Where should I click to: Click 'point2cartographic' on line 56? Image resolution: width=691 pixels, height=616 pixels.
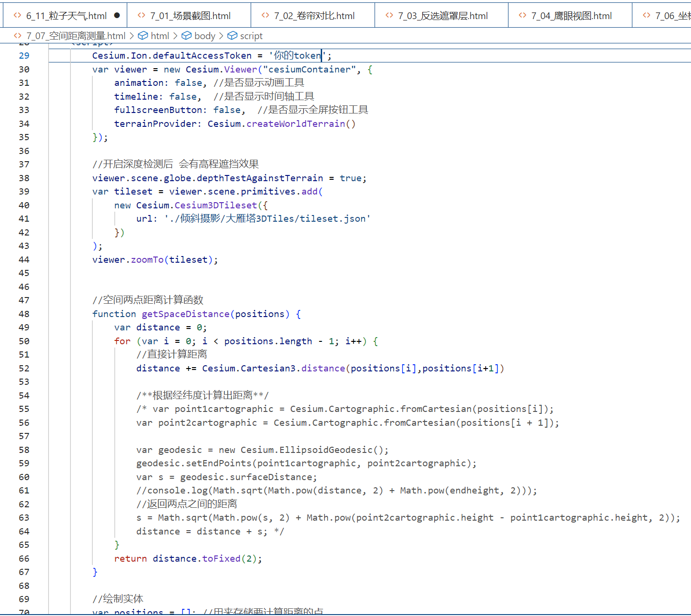208,422
